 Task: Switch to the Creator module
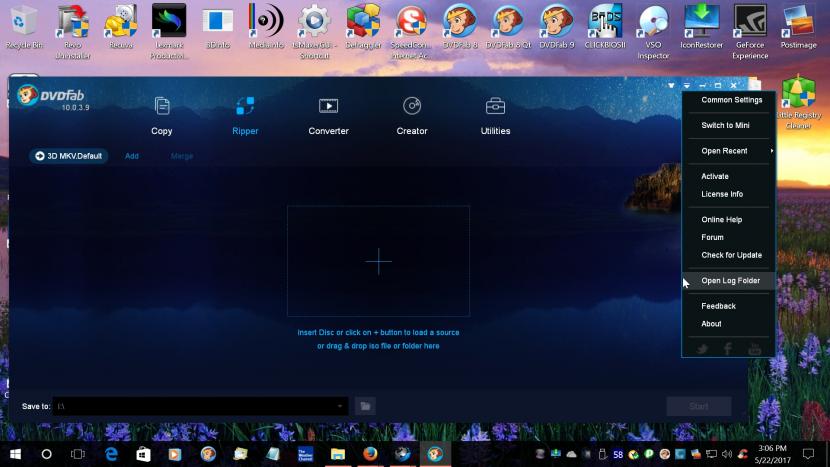pos(412,116)
